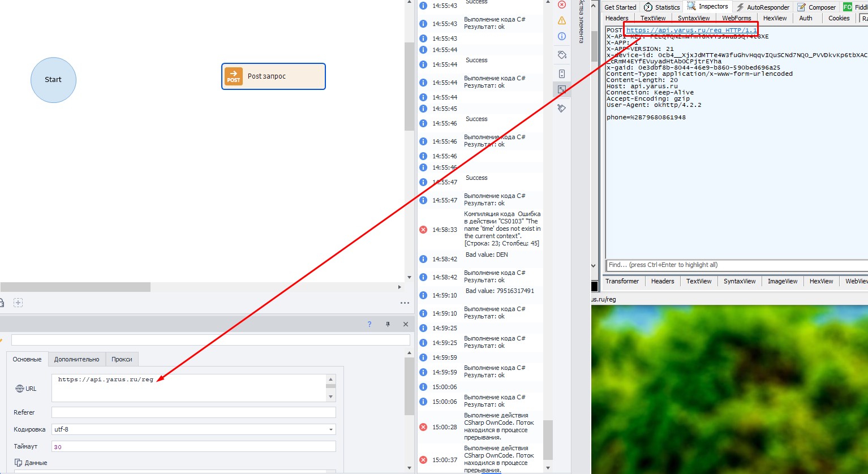Screen dimensions: 868x474
Task: Click the Inspectors magnifier icon in Fiddler
Action: [691, 6]
